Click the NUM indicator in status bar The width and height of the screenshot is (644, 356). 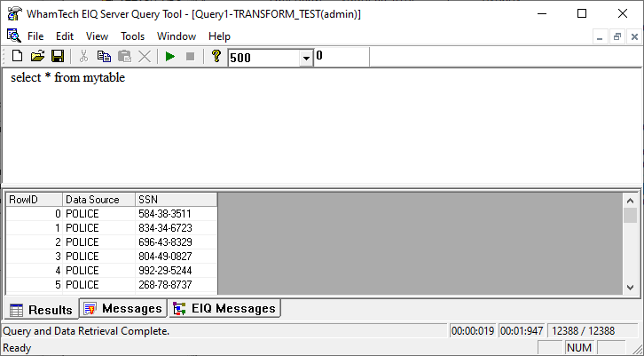coord(579,348)
